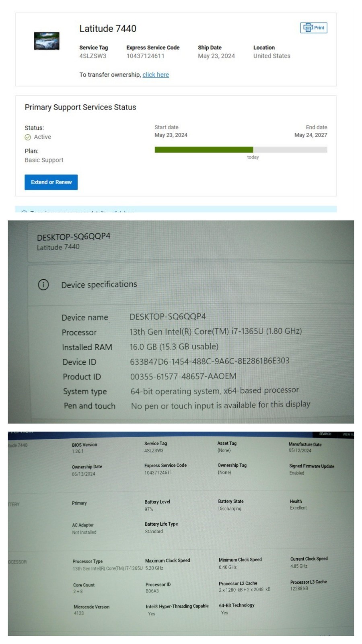Select the AC Adapter Not Installed value
Viewport: 362px width, 644px height.
(x=84, y=532)
